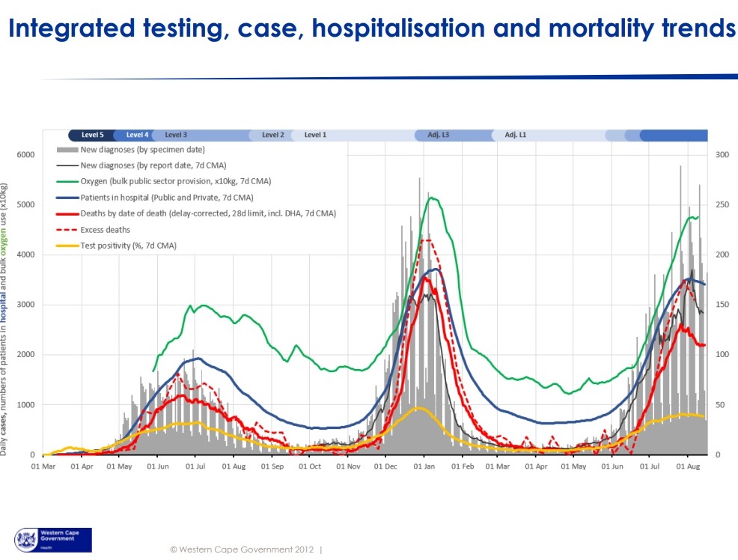Click the slide title text
The image size is (738, 560).
pyautogui.click(x=372, y=28)
